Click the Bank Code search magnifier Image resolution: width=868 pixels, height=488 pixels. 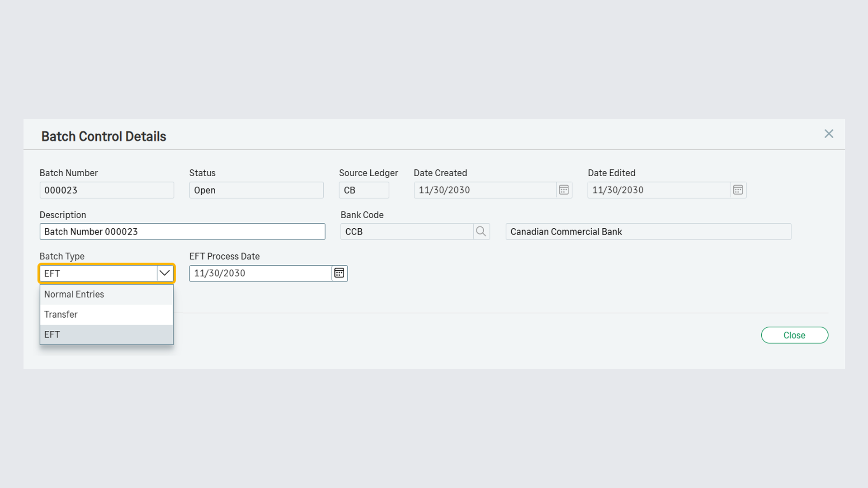(x=481, y=231)
